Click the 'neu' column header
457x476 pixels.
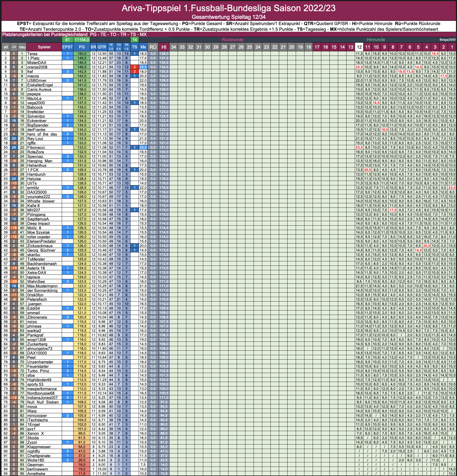click(x=22, y=47)
